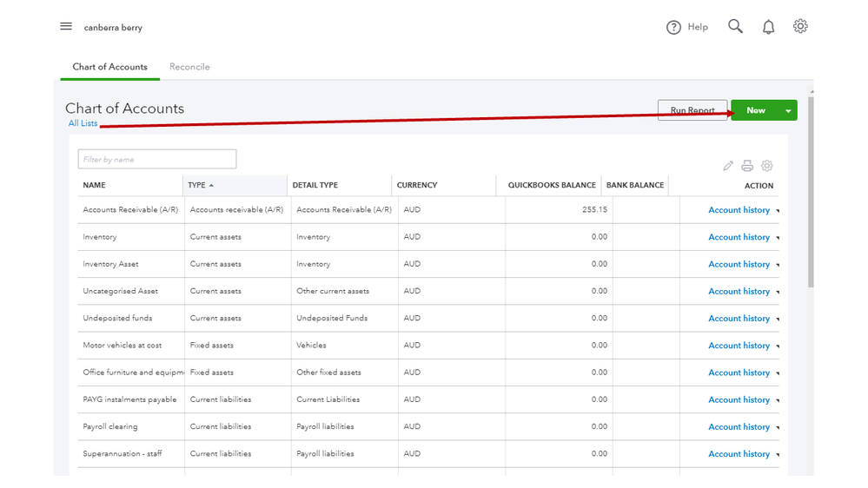Expand Accounts Receivable action dropdown arrow

click(x=778, y=211)
